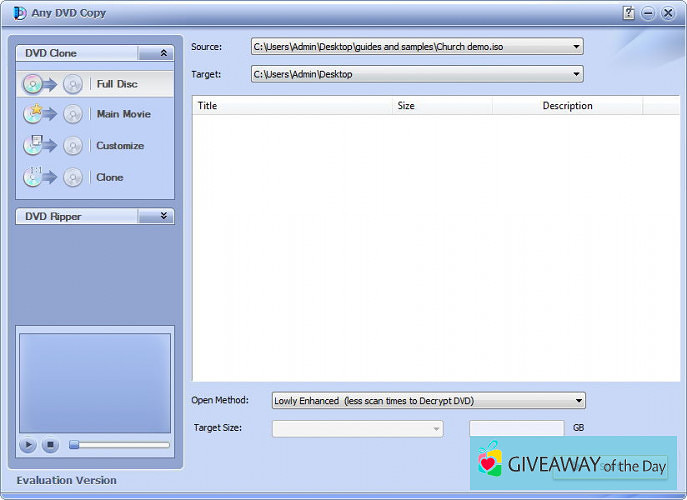Image resolution: width=687 pixels, height=500 pixels.
Task: Click the preview playback seek slider
Action: pos(119,445)
